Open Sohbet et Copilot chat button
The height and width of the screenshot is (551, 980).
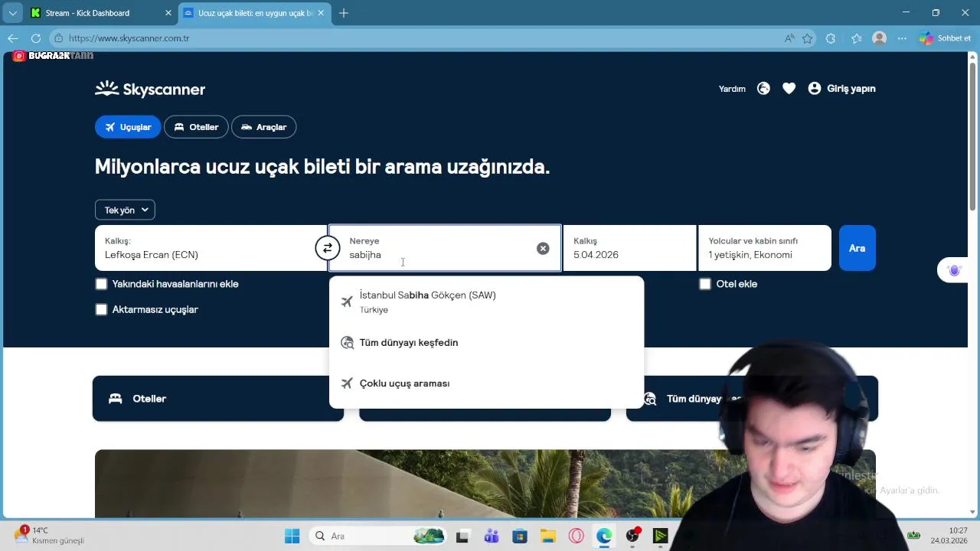946,38
